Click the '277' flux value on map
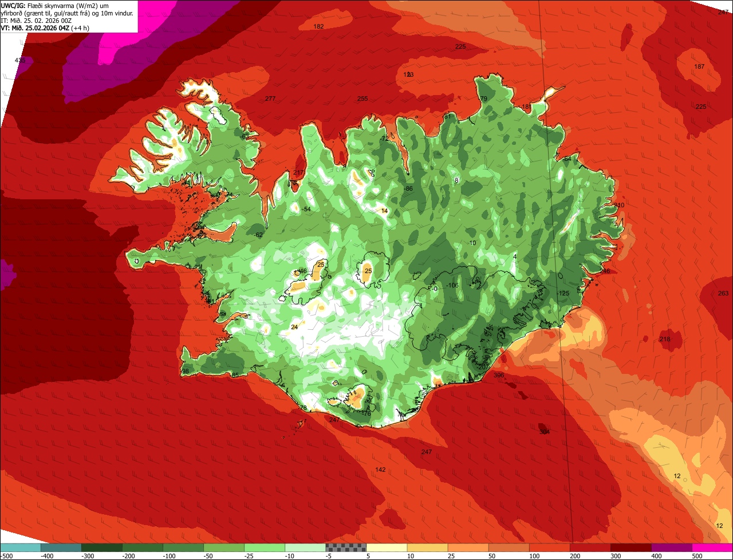The image size is (733, 560). (x=270, y=98)
